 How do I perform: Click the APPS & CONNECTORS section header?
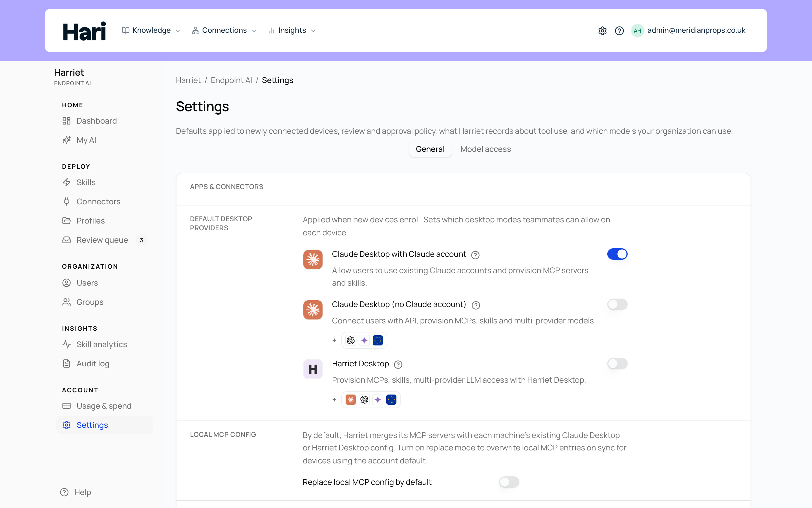coord(226,187)
